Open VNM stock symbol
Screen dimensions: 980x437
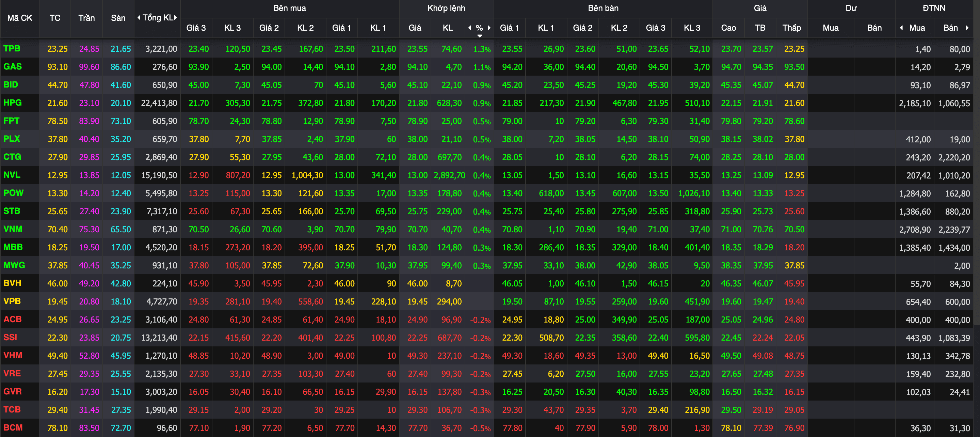13,229
